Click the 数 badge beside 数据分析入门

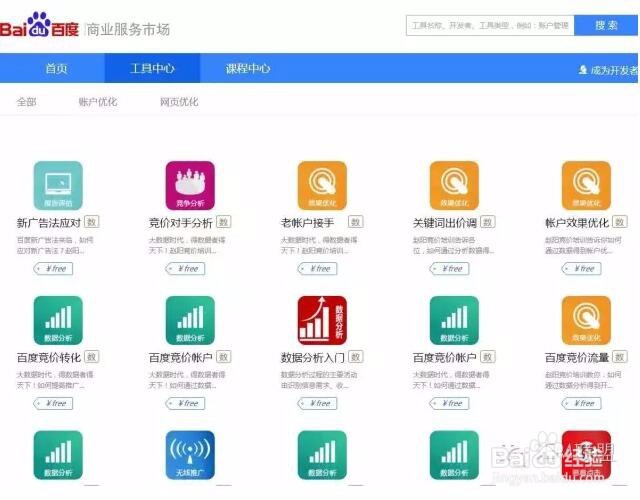coord(356,356)
